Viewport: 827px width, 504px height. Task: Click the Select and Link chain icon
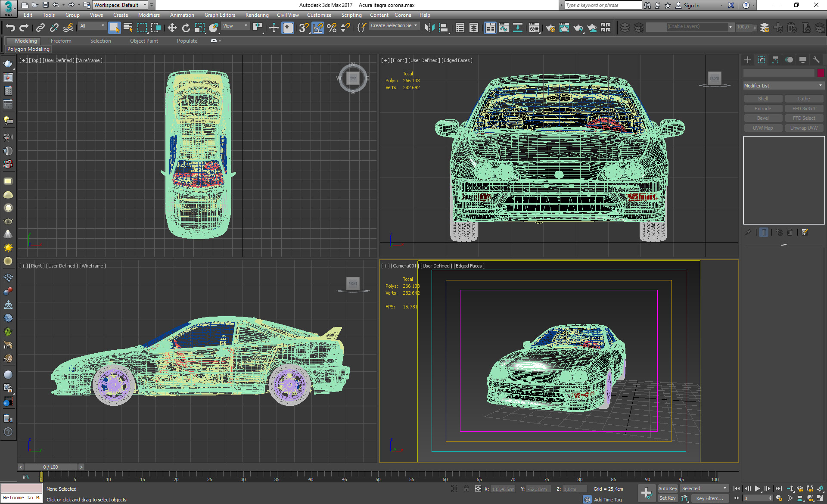(x=40, y=28)
